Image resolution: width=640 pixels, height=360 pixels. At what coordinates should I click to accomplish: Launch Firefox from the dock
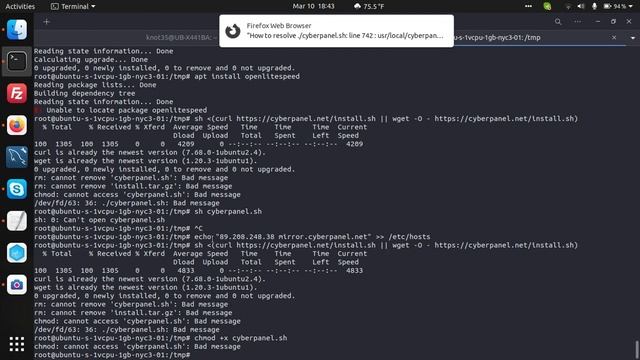17,125
